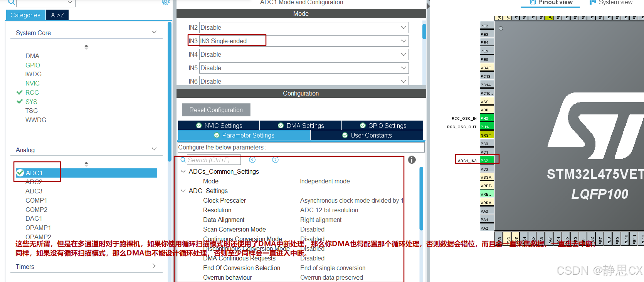
Task: Click the green check mark beside SYS
Action: click(20, 102)
